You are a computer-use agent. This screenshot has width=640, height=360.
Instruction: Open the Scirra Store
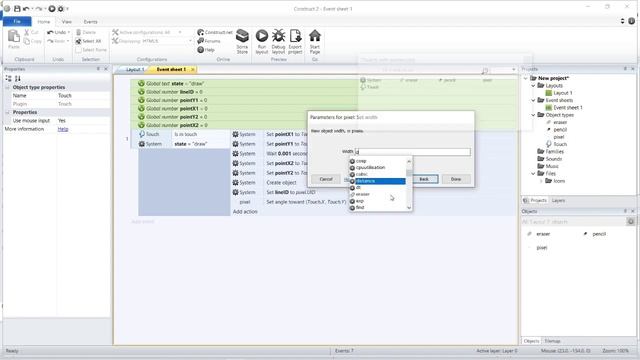(x=242, y=41)
